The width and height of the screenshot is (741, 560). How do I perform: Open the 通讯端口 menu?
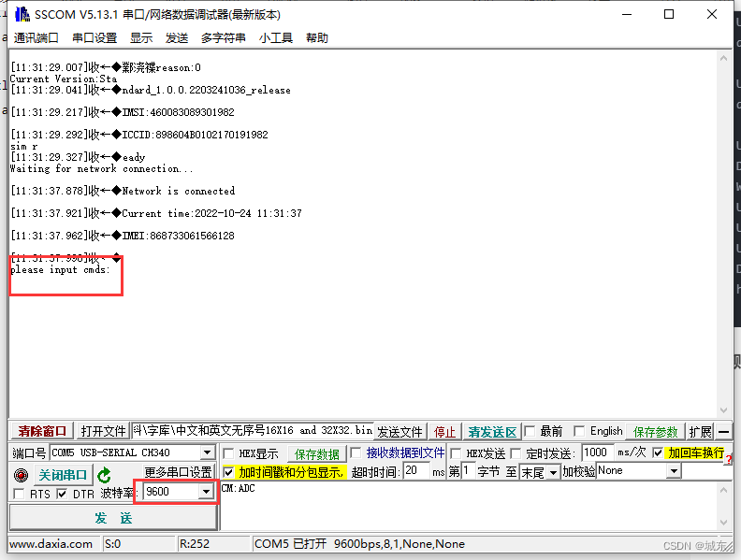click(x=36, y=37)
